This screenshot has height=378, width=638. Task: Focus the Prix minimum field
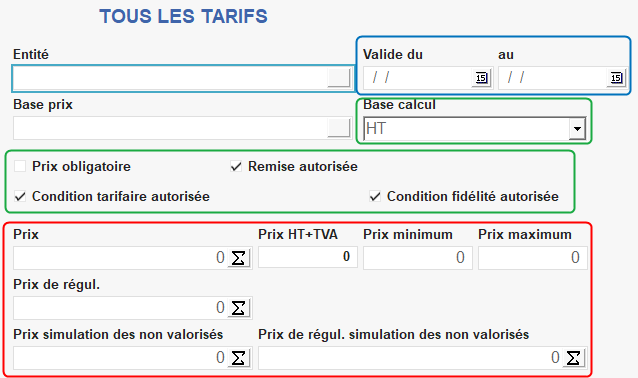point(418,258)
